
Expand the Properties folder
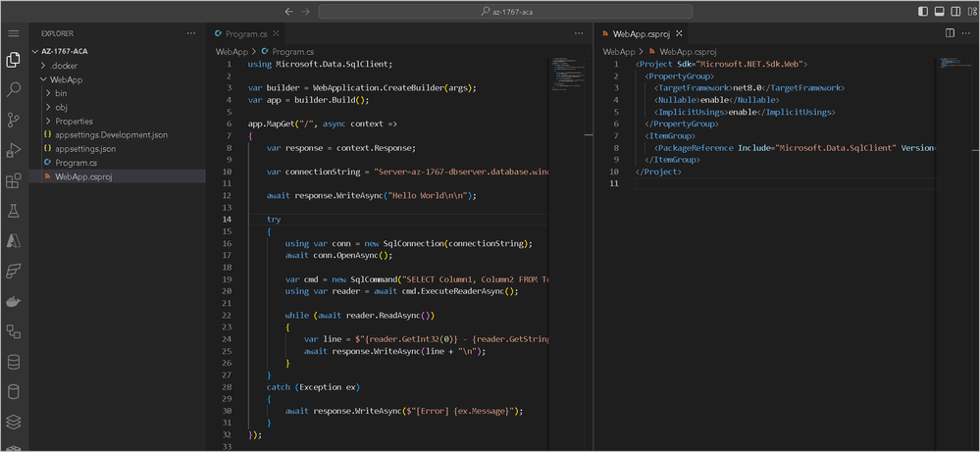[x=74, y=121]
